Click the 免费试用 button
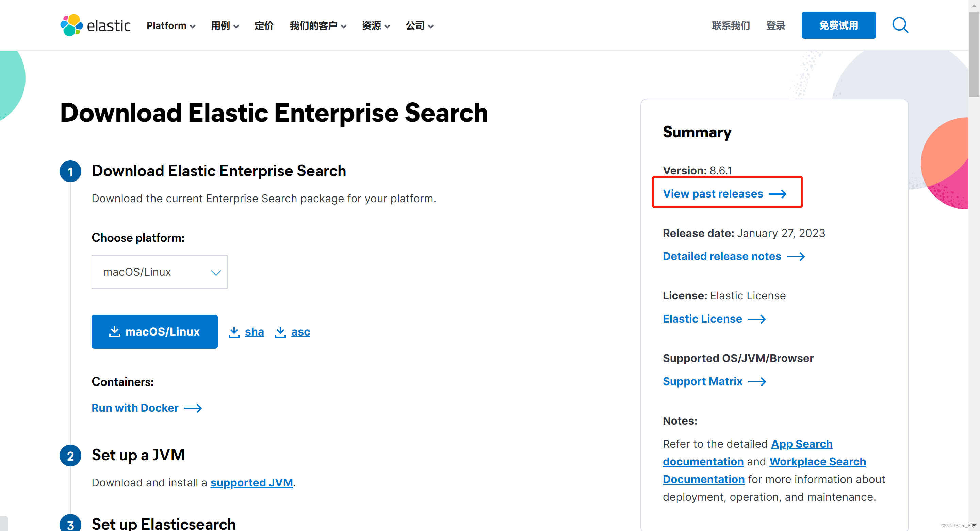 838,25
